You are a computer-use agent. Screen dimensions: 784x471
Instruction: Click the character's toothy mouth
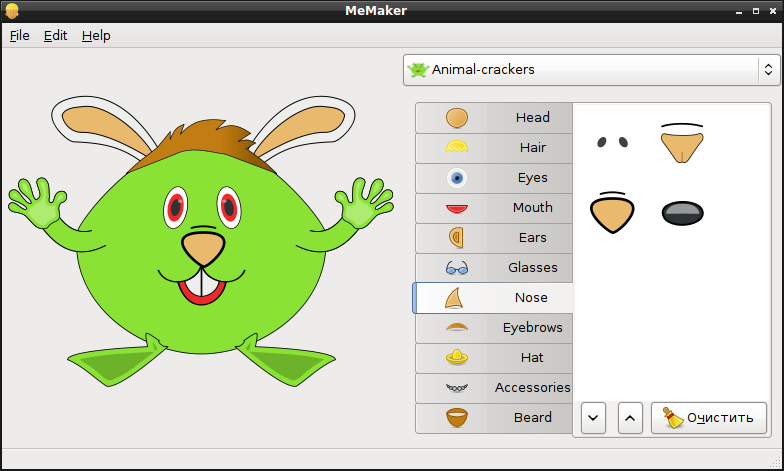(x=202, y=286)
